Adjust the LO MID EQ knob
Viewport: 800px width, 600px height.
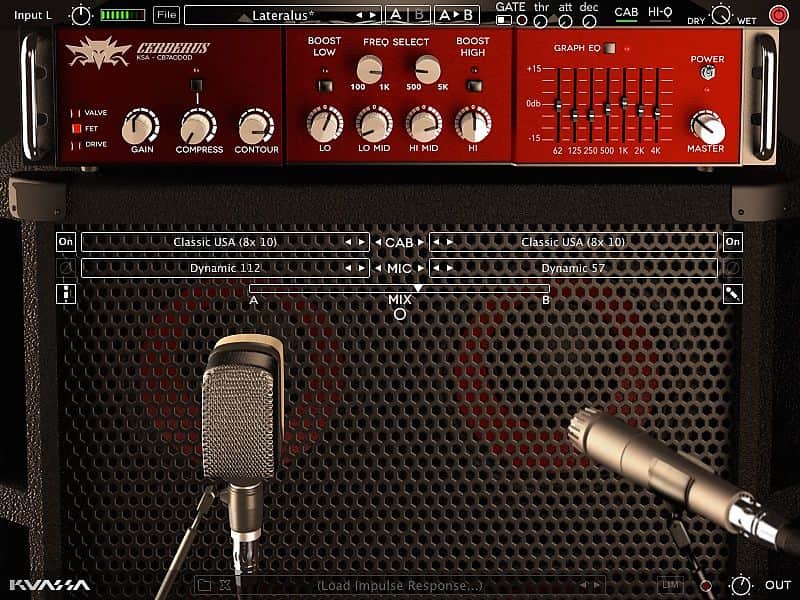[374, 124]
